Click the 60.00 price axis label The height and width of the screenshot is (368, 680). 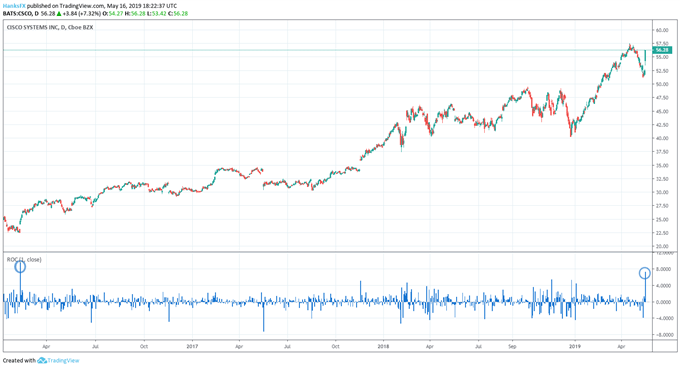[662, 30]
